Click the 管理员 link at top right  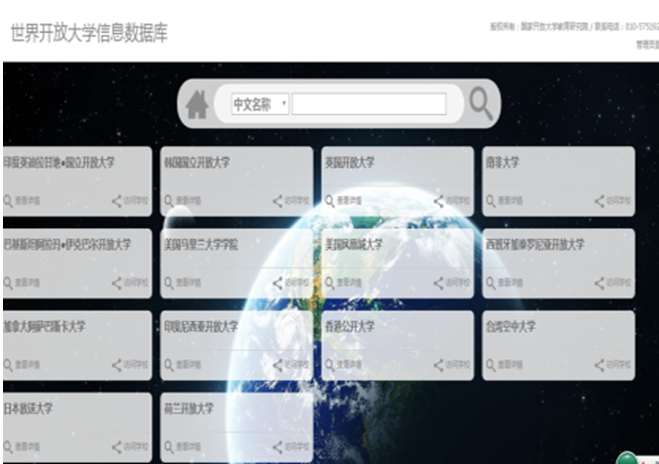[x=647, y=44]
